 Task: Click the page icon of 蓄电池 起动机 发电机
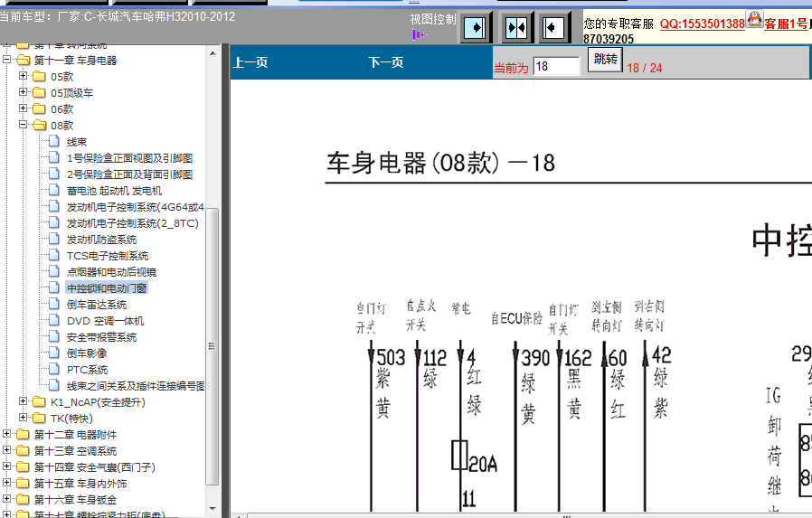[x=54, y=190]
